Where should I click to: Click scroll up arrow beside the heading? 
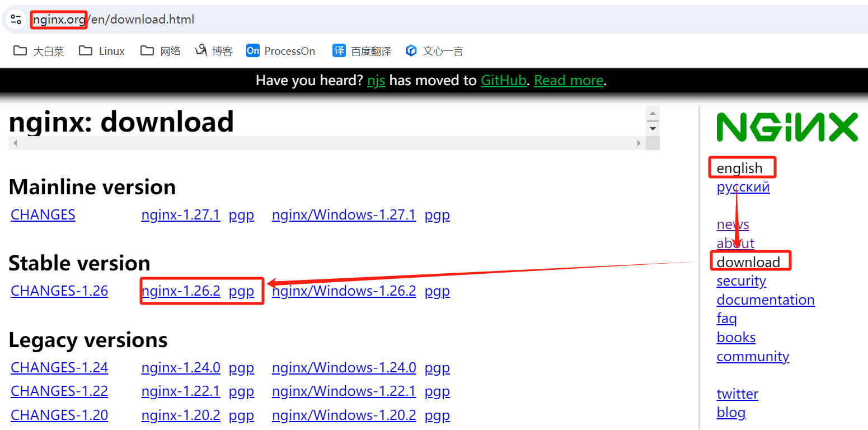(653, 113)
